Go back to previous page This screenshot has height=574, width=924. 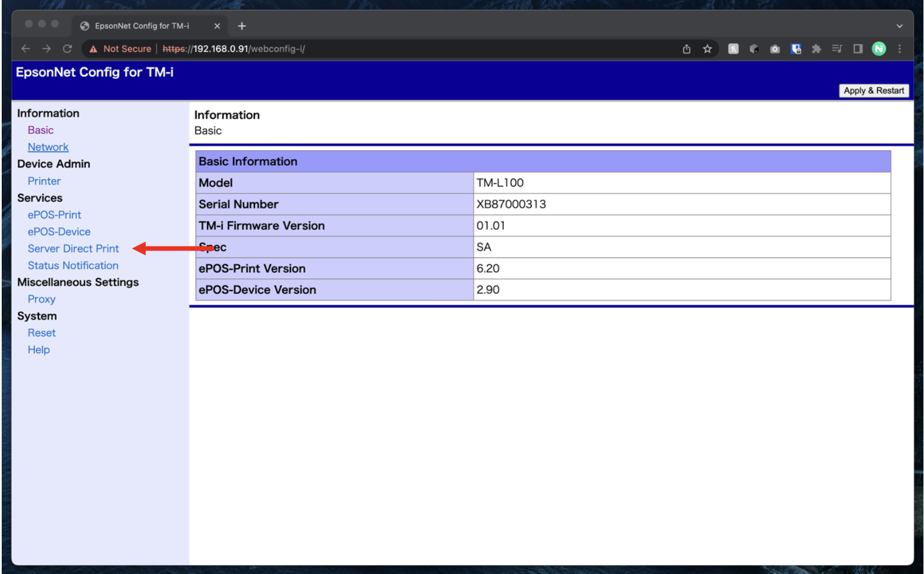26,49
